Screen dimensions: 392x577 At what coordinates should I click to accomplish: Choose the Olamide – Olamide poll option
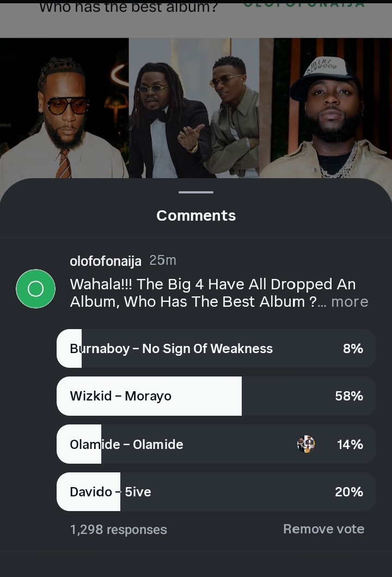[x=216, y=444]
